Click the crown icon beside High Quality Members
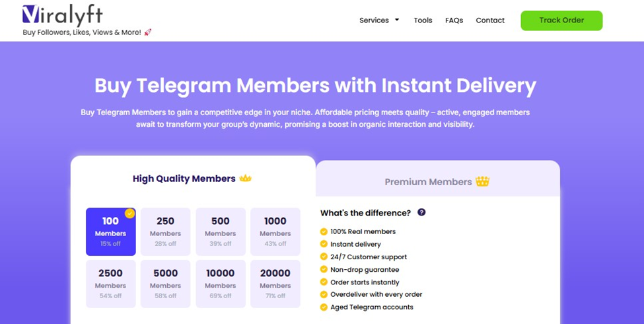The image size is (644, 324). 246,179
